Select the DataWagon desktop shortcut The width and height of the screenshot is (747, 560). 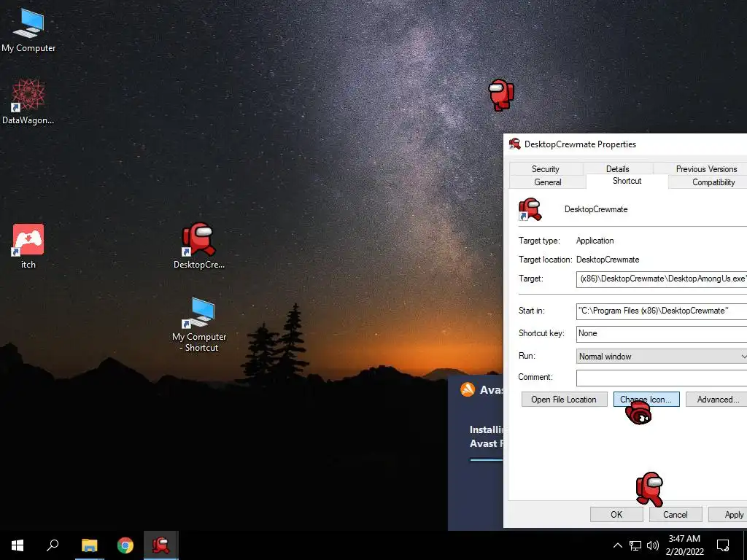(x=28, y=101)
